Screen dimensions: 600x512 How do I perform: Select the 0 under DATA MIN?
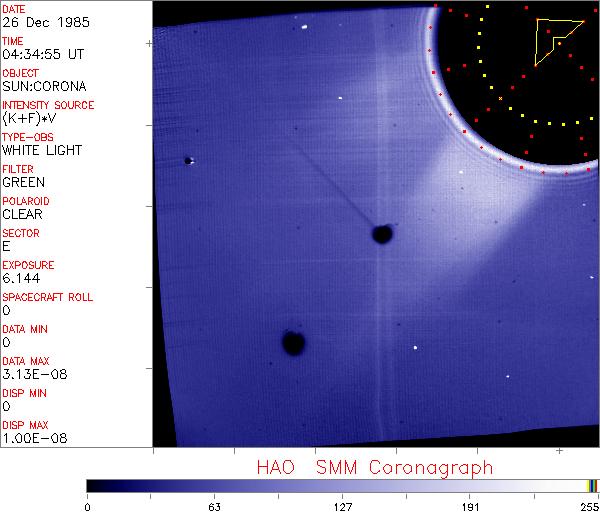point(7,342)
